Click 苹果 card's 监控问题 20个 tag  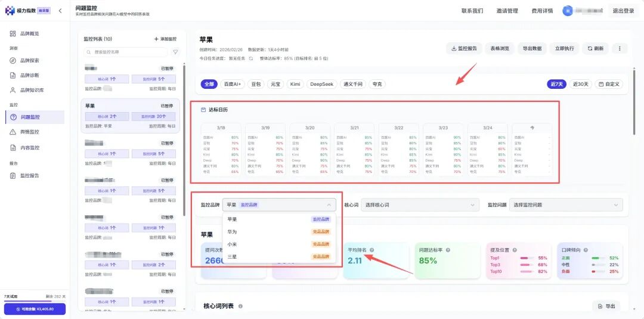(x=154, y=117)
